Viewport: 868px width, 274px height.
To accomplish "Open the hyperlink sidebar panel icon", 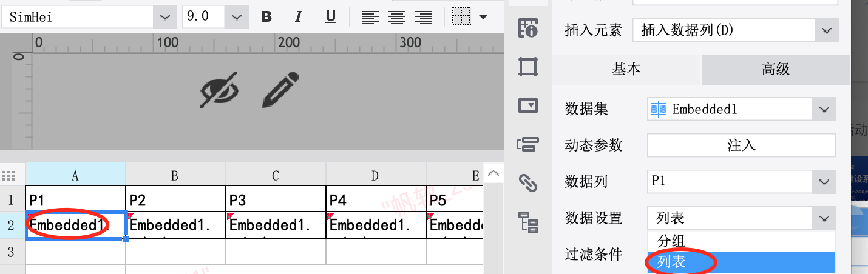I will 528,182.
